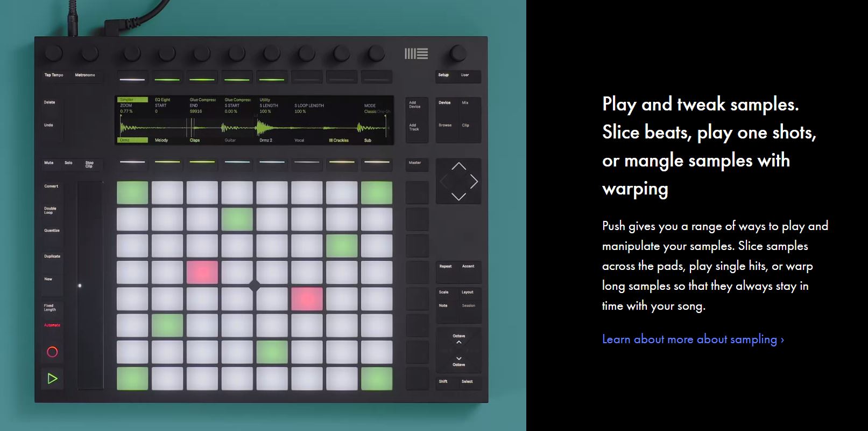Click the Duplicate button
The width and height of the screenshot is (868, 431).
tap(52, 256)
